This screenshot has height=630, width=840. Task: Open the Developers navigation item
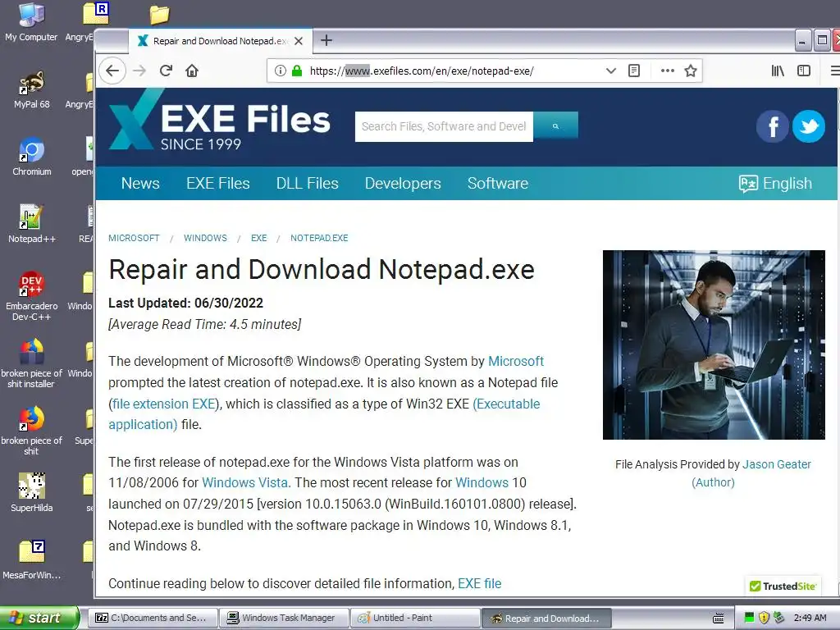(x=403, y=183)
